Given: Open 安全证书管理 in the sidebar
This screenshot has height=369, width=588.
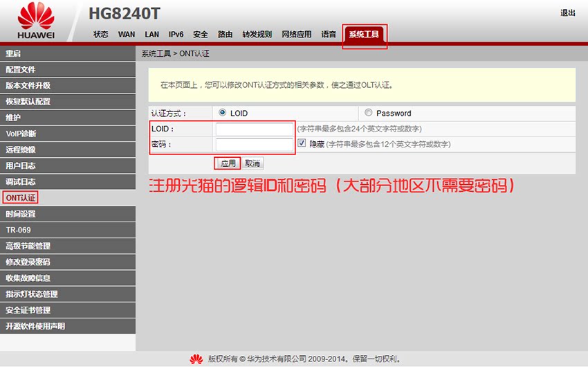Looking at the screenshot, I should (68, 310).
